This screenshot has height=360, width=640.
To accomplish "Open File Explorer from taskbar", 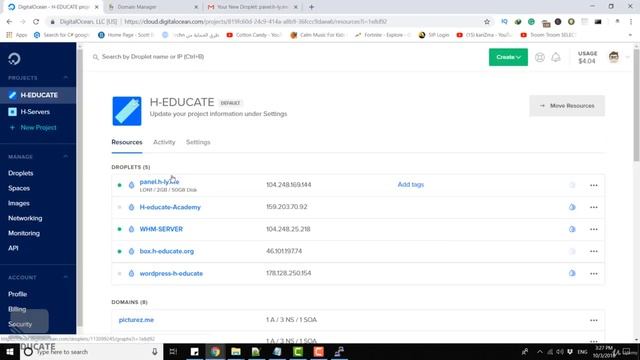I will point(236,351).
